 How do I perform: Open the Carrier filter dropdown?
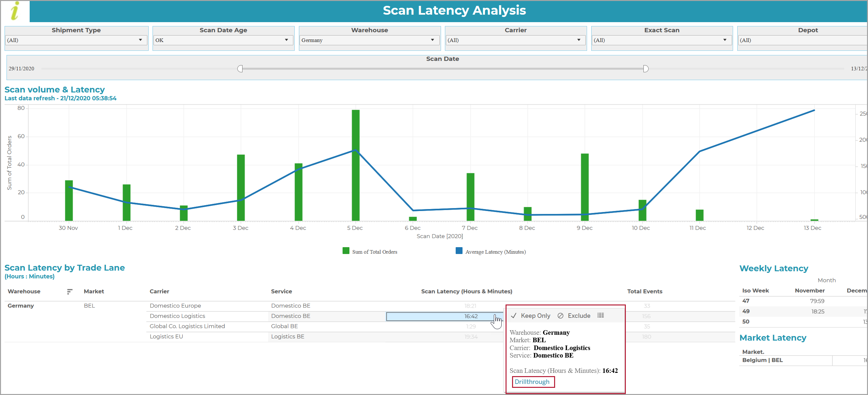tap(515, 40)
